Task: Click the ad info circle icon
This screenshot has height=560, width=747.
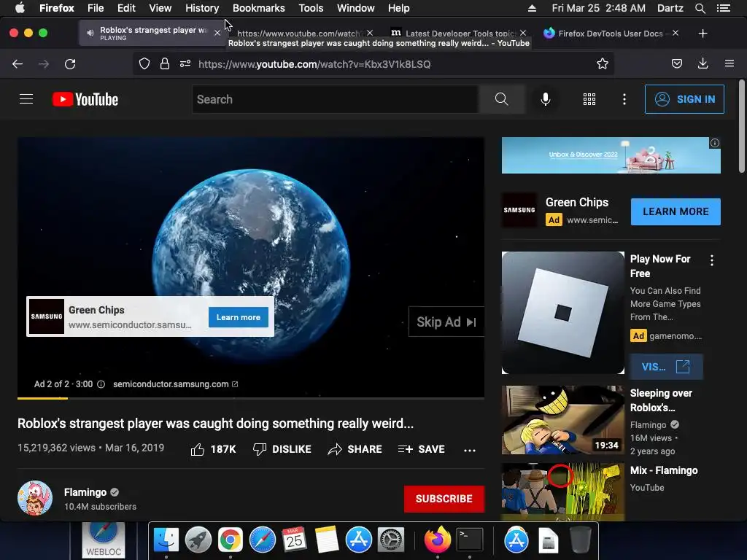Action: click(x=101, y=384)
